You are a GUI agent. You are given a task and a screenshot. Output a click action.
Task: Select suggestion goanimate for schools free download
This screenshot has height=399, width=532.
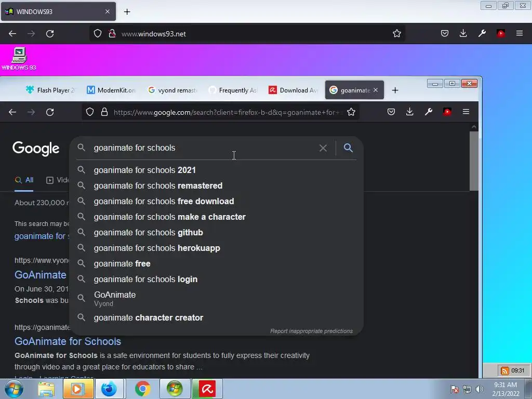pos(217,201)
